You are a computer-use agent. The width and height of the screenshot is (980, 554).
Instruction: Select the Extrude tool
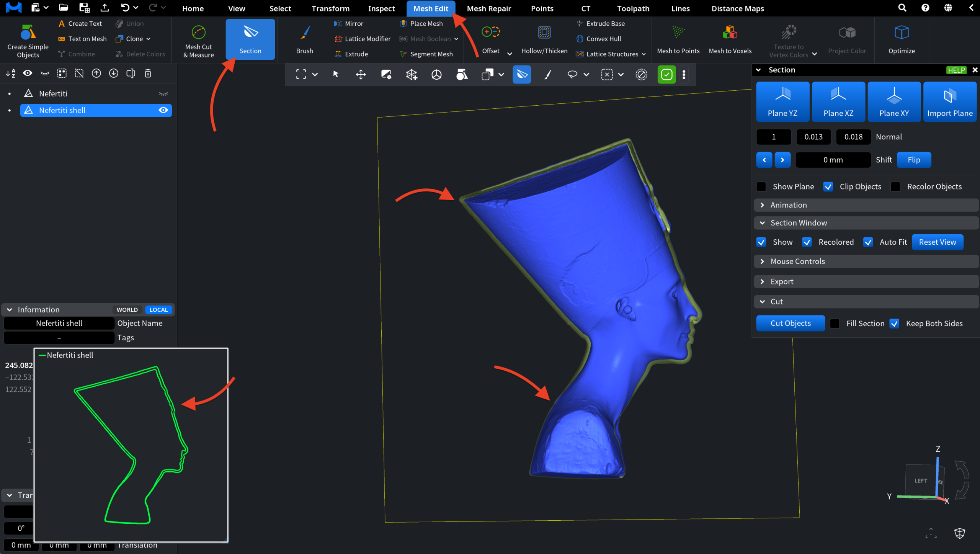click(351, 54)
